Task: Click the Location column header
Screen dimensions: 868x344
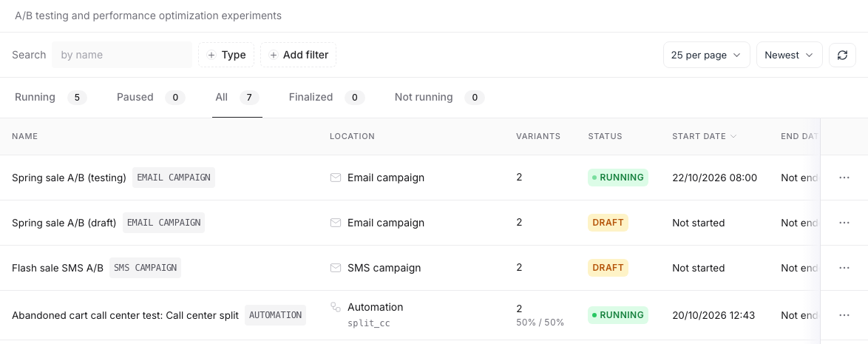Action: click(x=352, y=136)
